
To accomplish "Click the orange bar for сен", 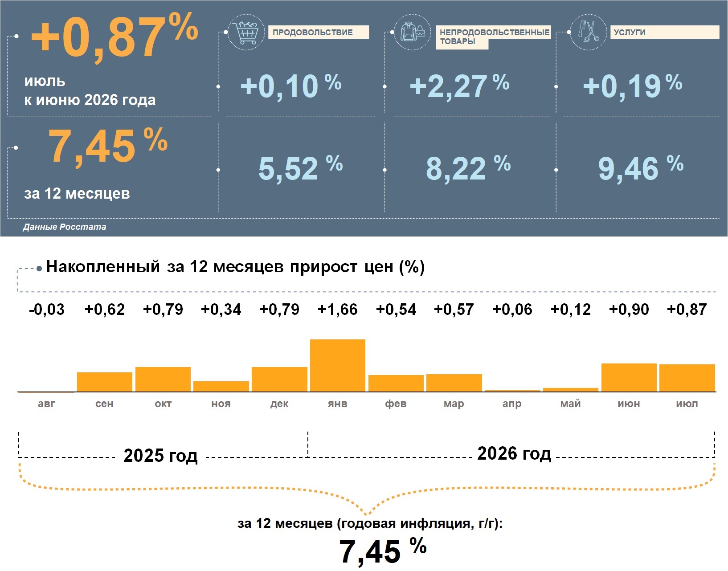I will tap(105, 382).
